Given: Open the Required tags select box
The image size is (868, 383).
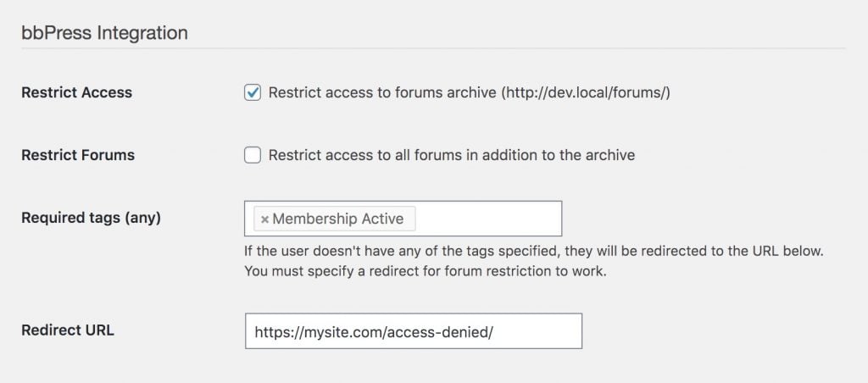Looking at the screenshot, I should click(403, 219).
